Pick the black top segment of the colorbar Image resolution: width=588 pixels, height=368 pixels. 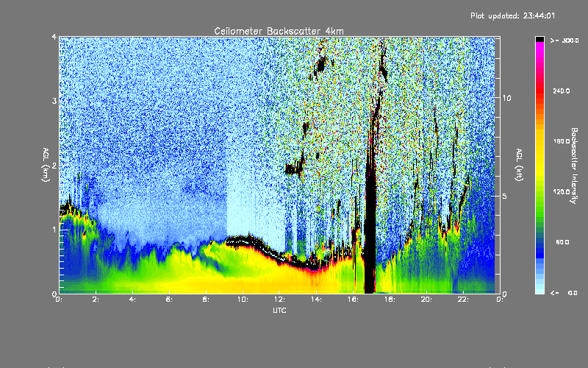539,39
